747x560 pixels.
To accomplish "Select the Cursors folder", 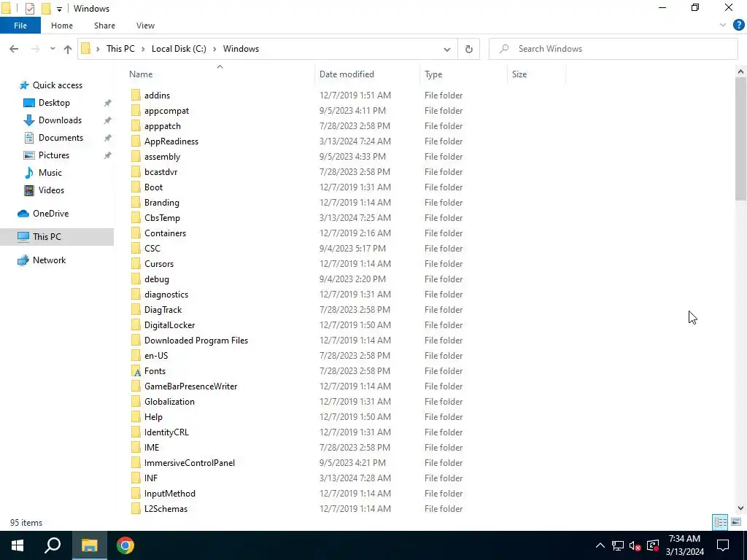I will (x=158, y=264).
